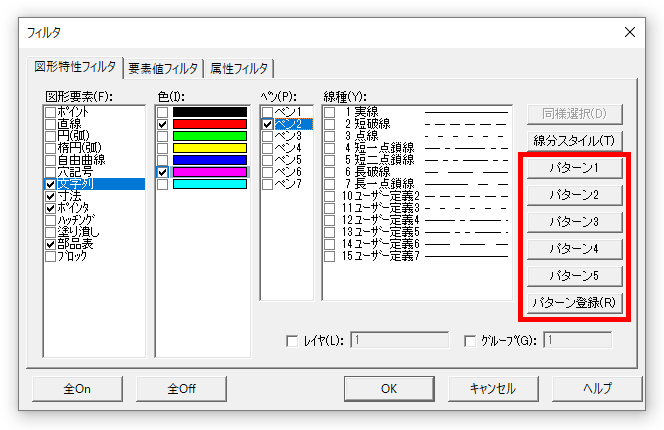Enable the グループ(G) checkbox

(470, 341)
